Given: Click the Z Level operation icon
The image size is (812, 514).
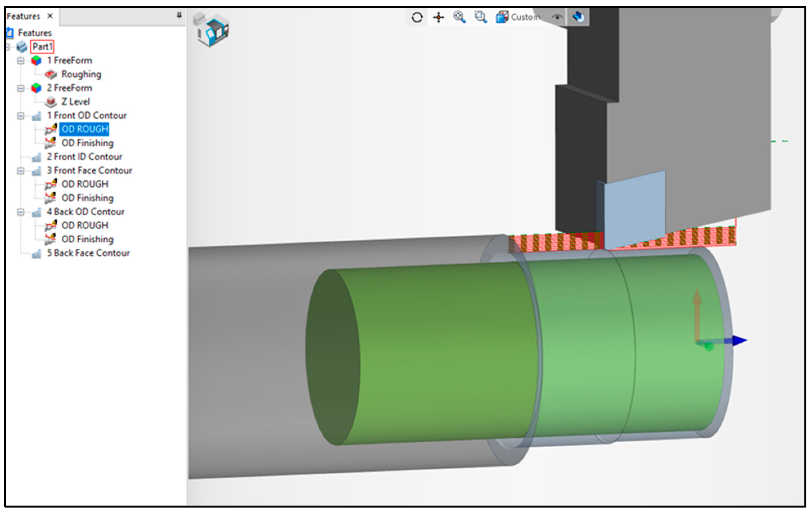Looking at the screenshot, I should [51, 102].
